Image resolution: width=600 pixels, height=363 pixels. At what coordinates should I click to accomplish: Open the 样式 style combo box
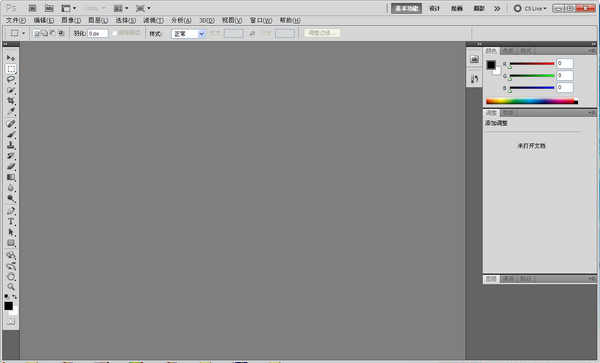(x=189, y=34)
